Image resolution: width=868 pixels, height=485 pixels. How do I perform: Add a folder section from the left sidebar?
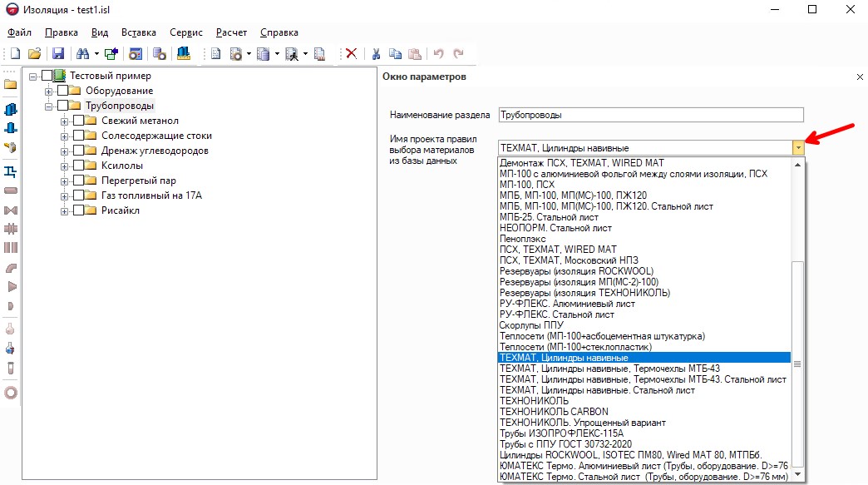(11, 85)
